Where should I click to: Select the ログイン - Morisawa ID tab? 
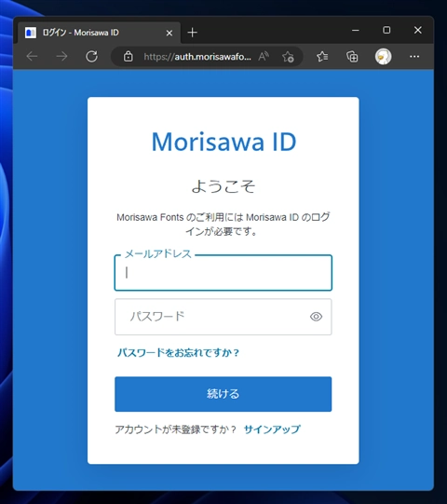coord(100,33)
